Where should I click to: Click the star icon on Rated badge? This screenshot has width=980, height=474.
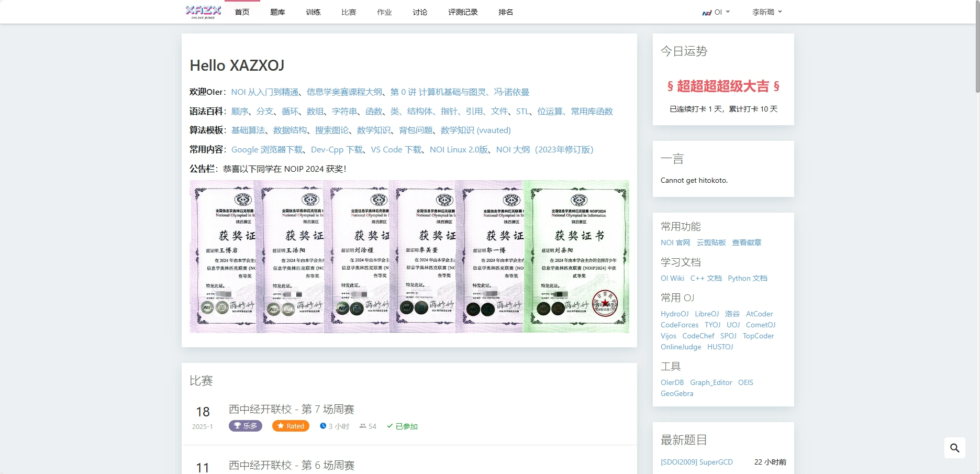coord(281,426)
